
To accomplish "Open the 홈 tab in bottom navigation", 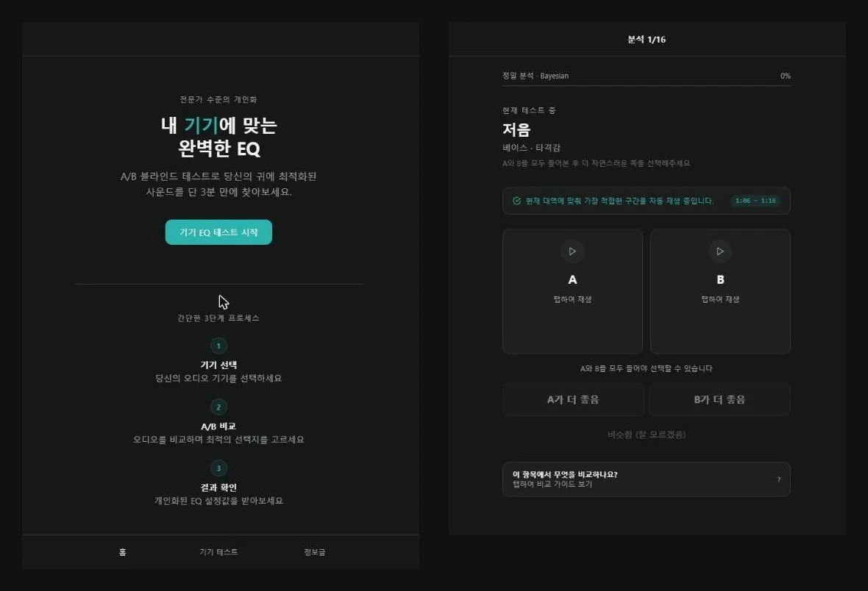I will coord(122,552).
